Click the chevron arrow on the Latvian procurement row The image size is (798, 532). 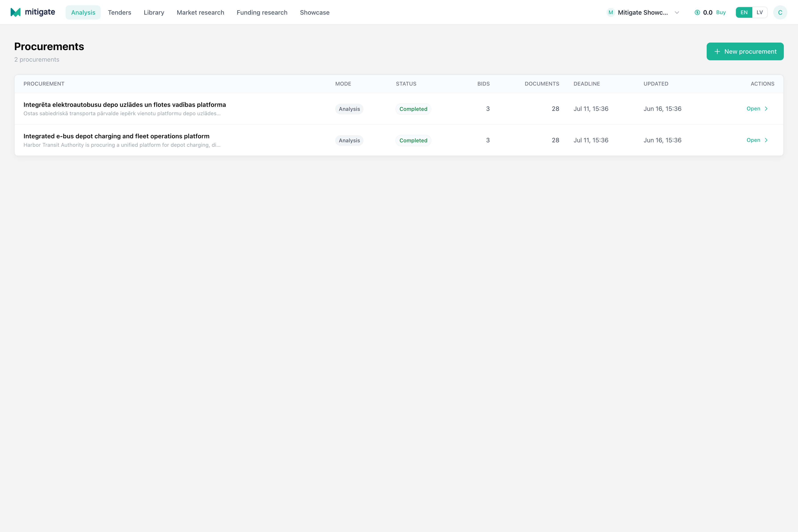766,109
